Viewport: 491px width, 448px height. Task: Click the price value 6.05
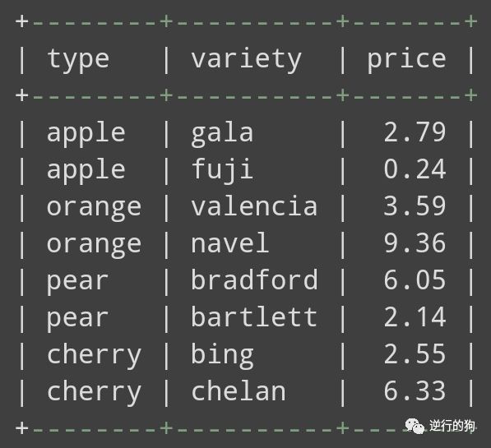pos(415,279)
